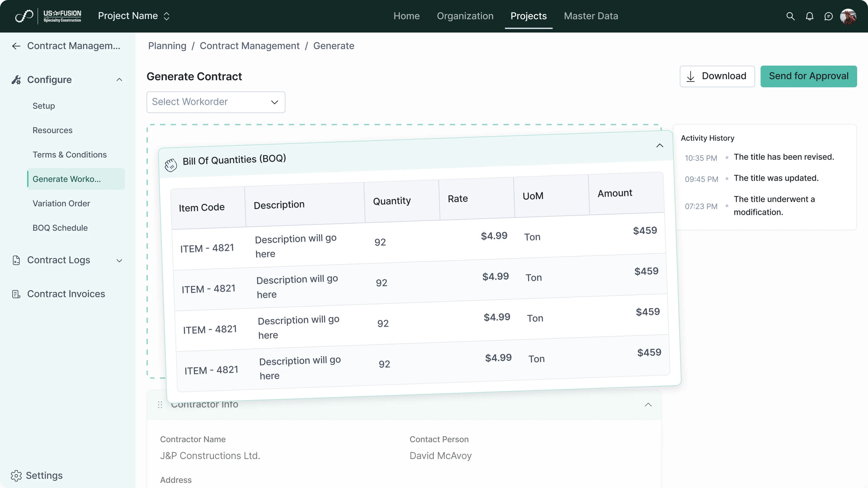
Task: Click the Send for Approval button
Action: click(808, 76)
